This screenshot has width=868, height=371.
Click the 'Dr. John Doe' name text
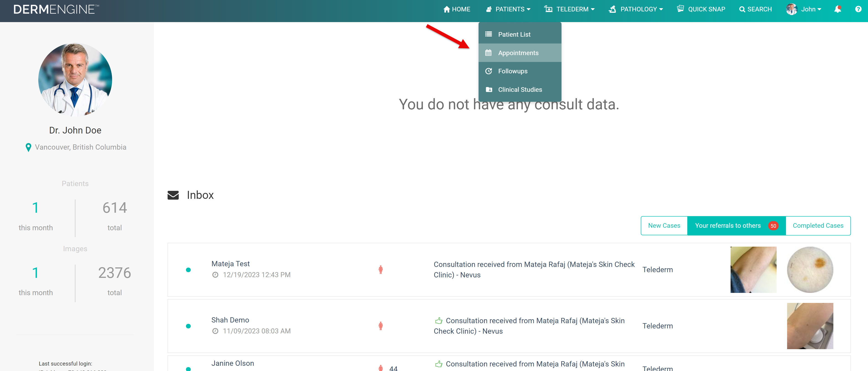(75, 130)
